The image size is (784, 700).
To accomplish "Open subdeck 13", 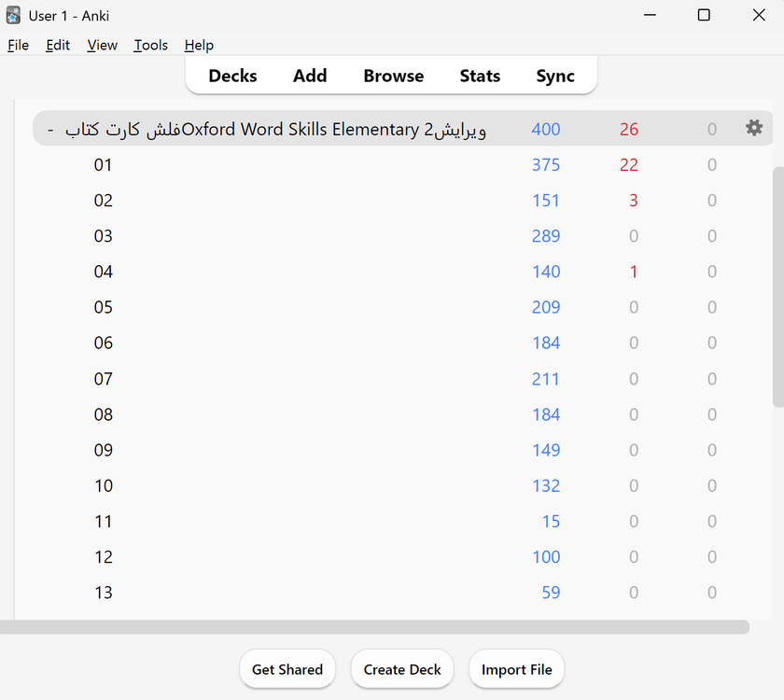I will coord(104,593).
